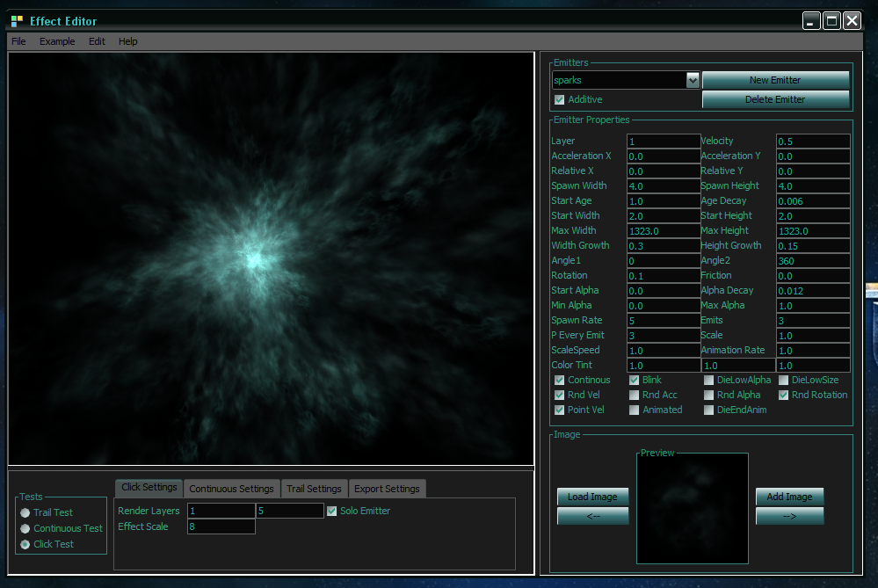Switch to the Trail Settings tab
This screenshot has width=878, height=588.
pyautogui.click(x=314, y=489)
